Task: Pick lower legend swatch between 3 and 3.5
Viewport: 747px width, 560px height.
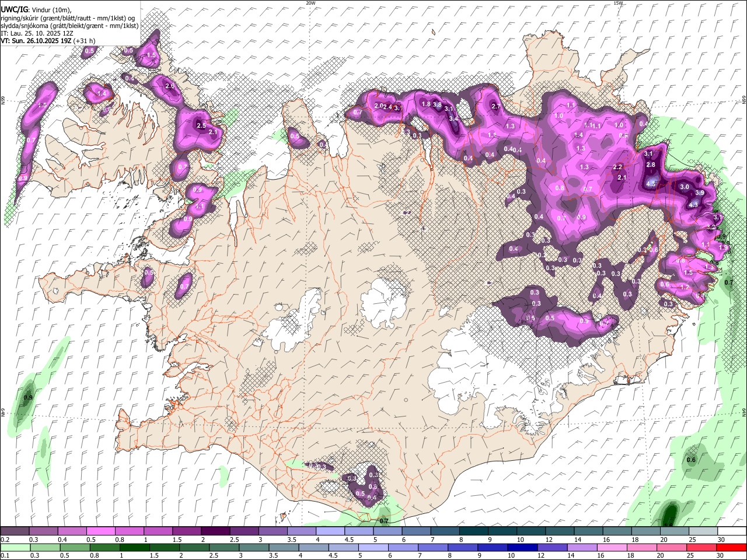Action: point(254,548)
